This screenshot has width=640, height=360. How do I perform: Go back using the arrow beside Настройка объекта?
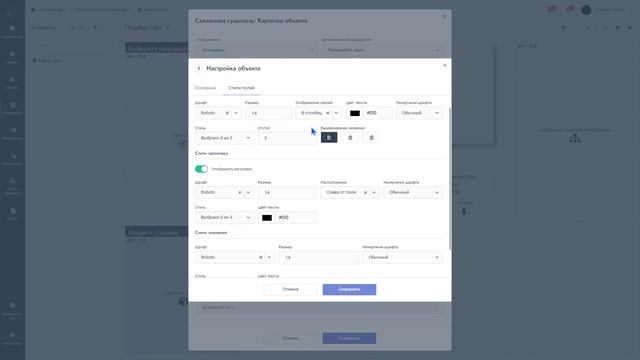199,69
